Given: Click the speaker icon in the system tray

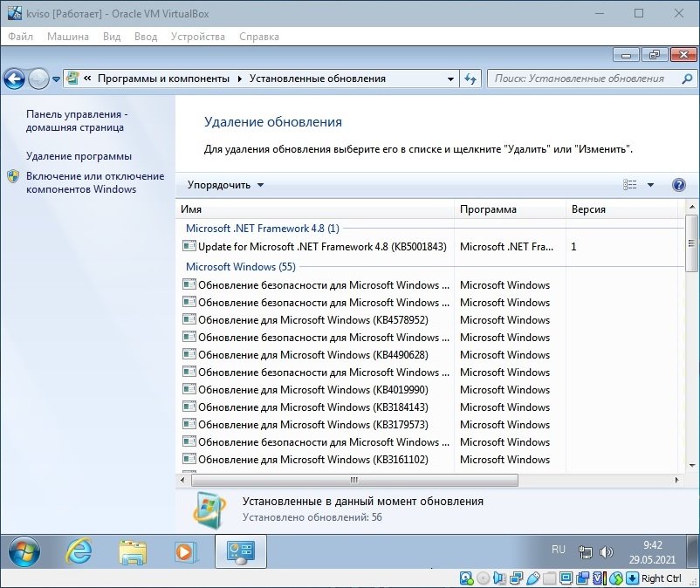Looking at the screenshot, I should pyautogui.click(x=607, y=550).
